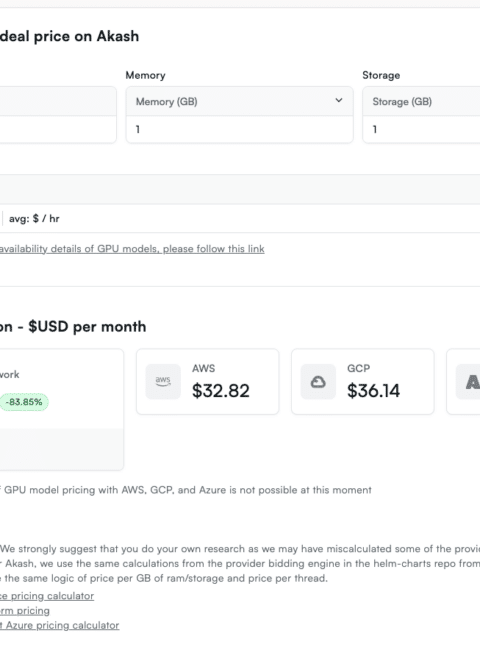Image resolution: width=480 pixels, height=650 pixels.
Task: Click the -83.85% savings badge
Action: click(24, 402)
